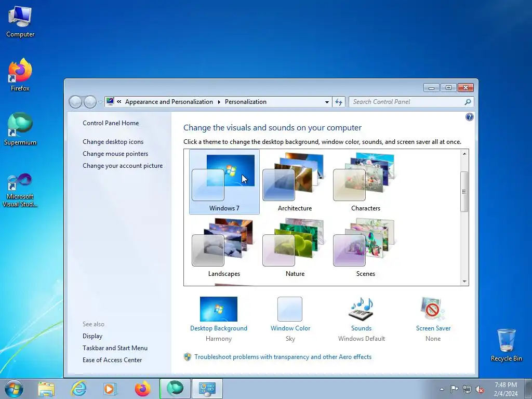This screenshot has height=399, width=532.
Task: Select the Nature theme
Action: (x=295, y=248)
